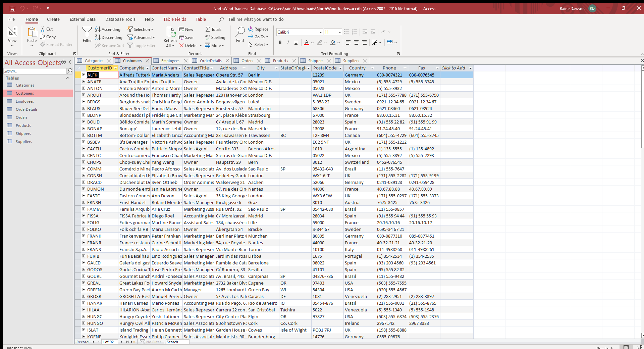The image size is (644, 349).
Task: Apply Ascending sort
Action: pos(107,29)
